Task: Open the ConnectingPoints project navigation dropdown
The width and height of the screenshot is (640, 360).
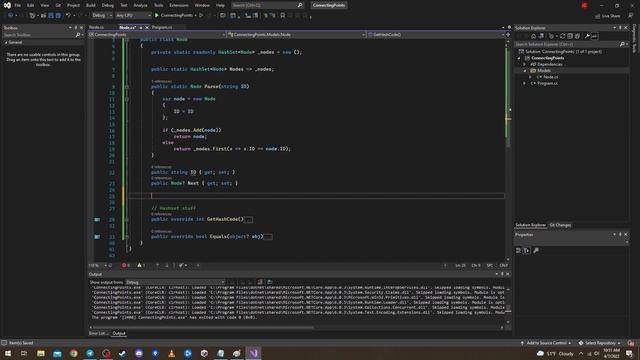Action: [x=157, y=35]
